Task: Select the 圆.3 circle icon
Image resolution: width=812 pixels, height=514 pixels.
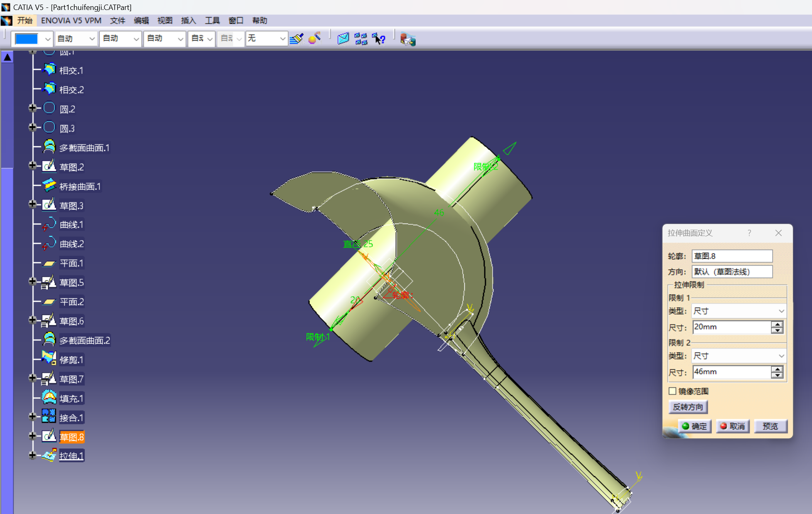Action: pyautogui.click(x=49, y=127)
